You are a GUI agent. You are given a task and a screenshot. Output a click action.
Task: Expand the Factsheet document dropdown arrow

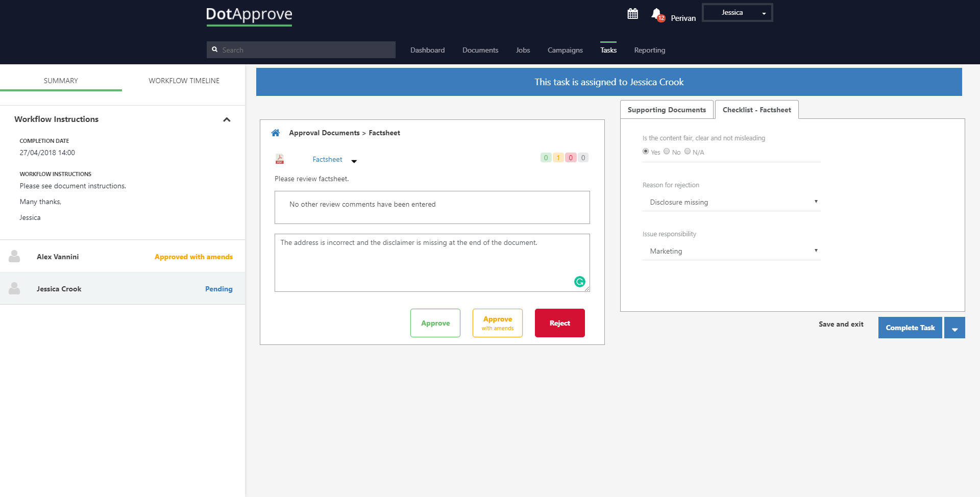354,161
